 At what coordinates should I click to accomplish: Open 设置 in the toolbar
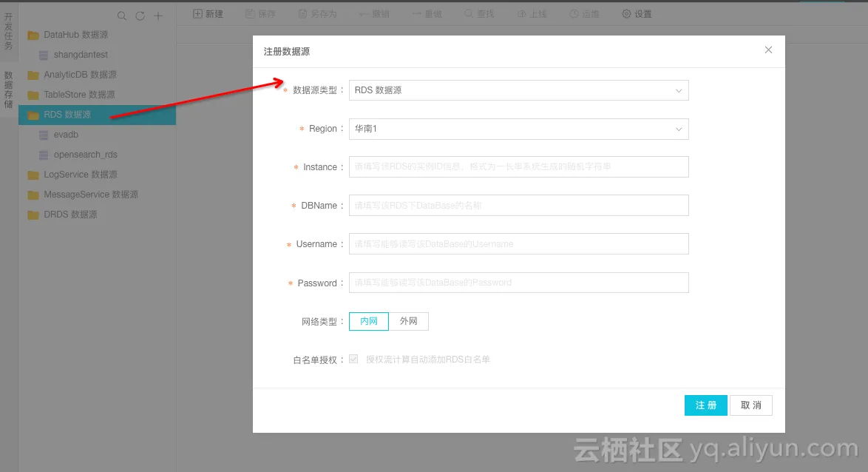click(637, 14)
